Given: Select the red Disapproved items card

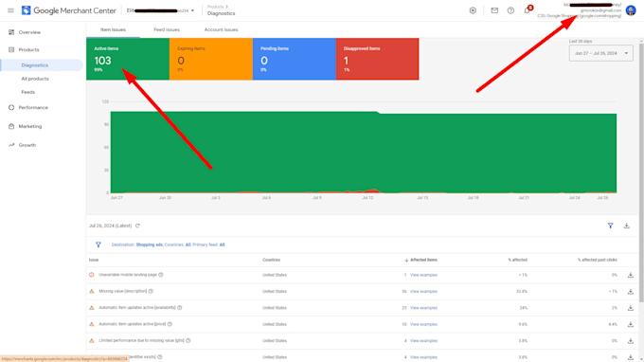Looking at the screenshot, I should (x=378, y=59).
